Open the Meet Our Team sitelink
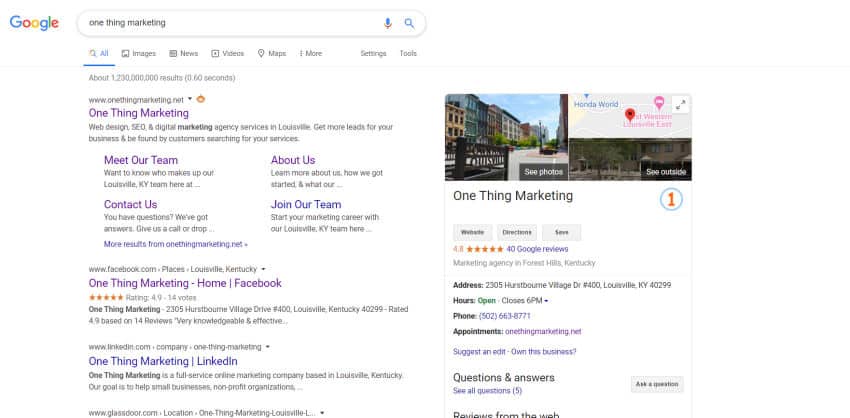The width and height of the screenshot is (850, 418). click(x=141, y=160)
